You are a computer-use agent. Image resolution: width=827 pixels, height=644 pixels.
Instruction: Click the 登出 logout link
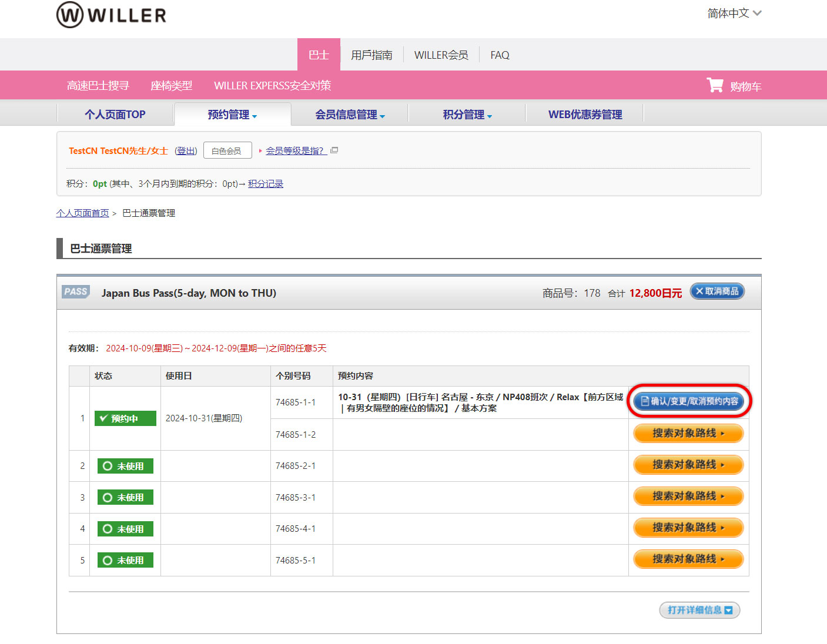[186, 150]
